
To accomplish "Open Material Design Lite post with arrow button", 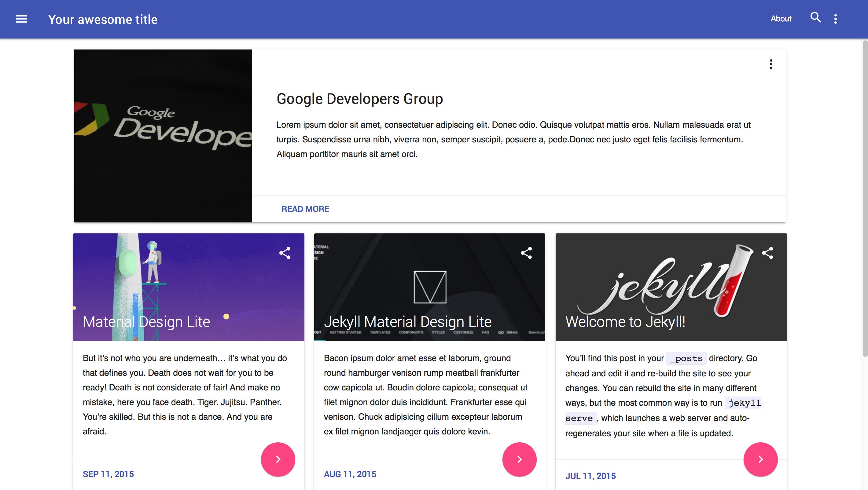I will (278, 459).
